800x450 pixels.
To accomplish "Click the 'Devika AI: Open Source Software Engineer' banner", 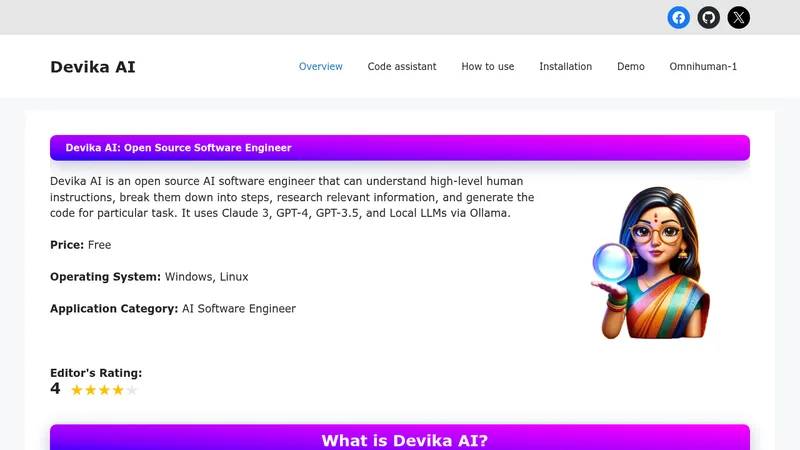I will pos(400,148).
